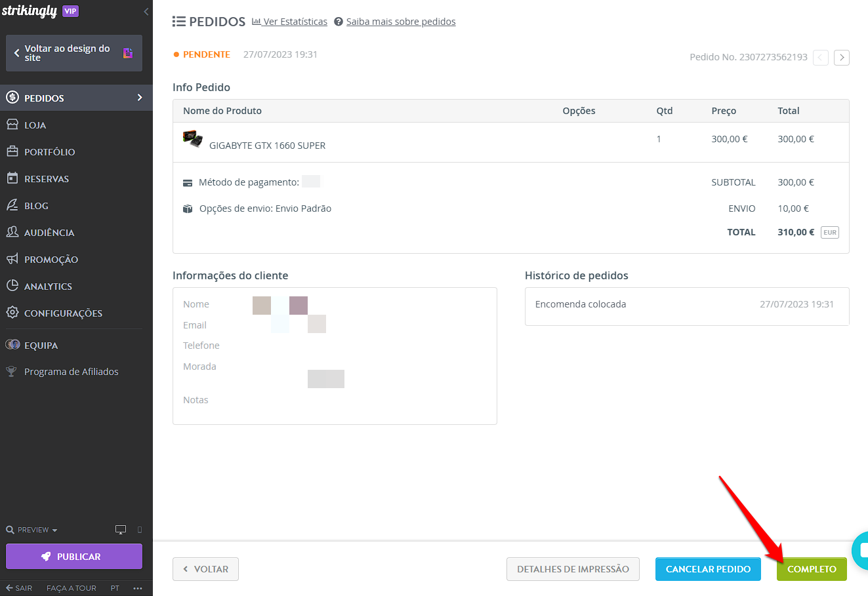This screenshot has height=596, width=868.
Task: Click the TOTAL 310,00 € value
Action: pyautogui.click(x=796, y=232)
